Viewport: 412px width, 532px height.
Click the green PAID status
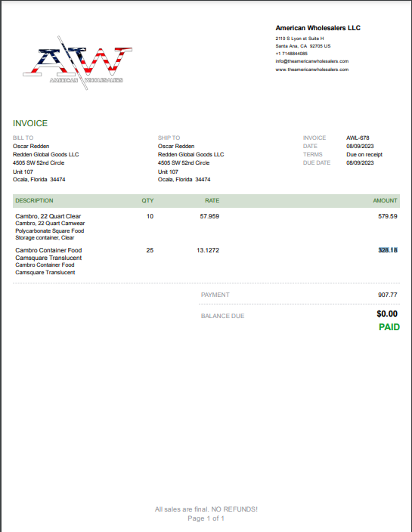pos(389,327)
